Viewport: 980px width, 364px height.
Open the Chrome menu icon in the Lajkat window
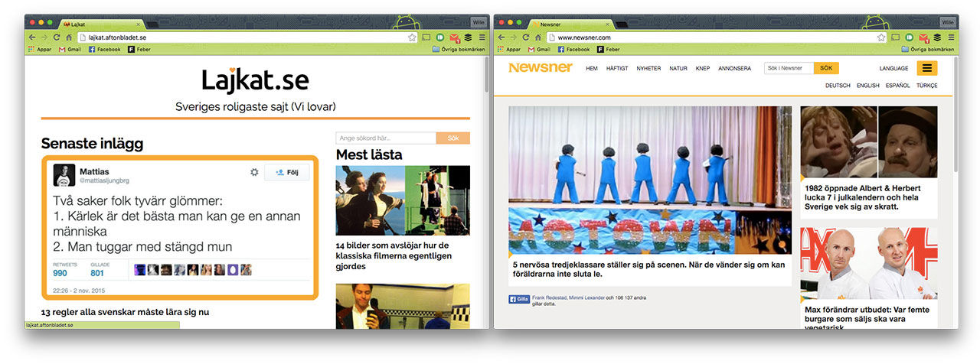tap(482, 37)
